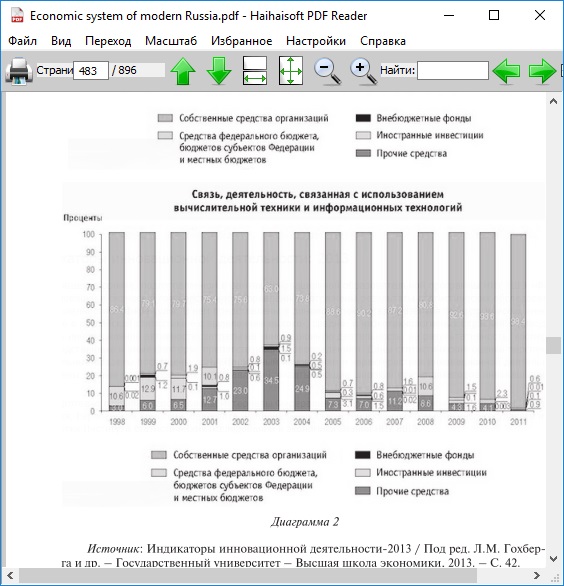The width and height of the screenshot is (564, 586).
Task: Find previous match with green left arrow
Action: [x=506, y=71]
